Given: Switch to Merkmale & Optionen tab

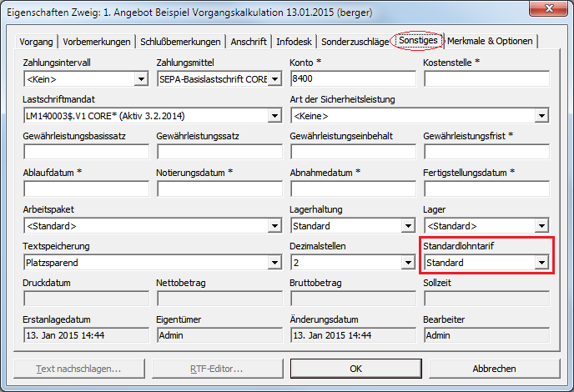Looking at the screenshot, I should point(491,42).
